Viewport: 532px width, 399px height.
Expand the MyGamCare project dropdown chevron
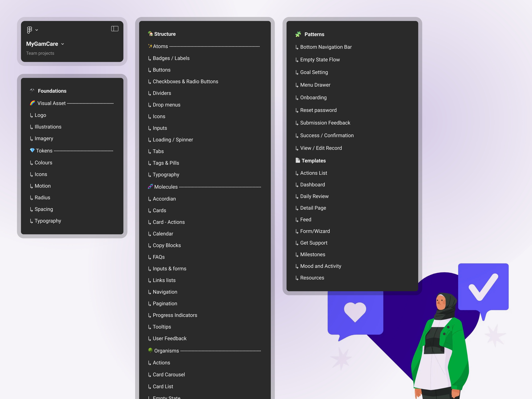(63, 44)
